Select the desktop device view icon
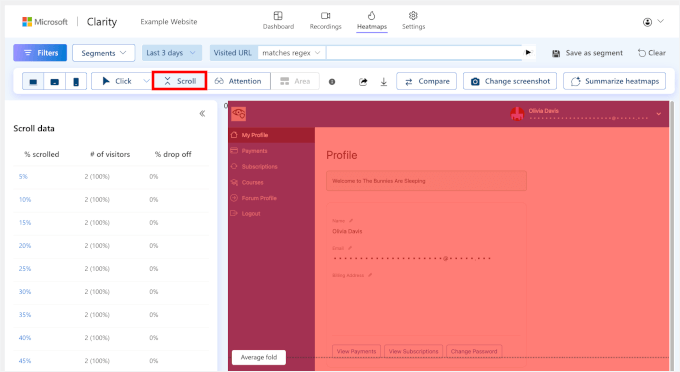Viewport: 680px width, 372px height. pos(33,81)
